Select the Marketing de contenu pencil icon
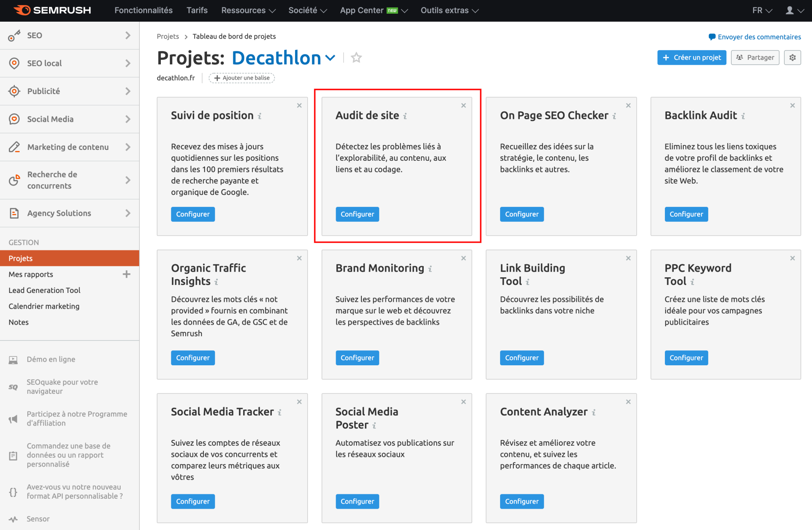Image resolution: width=812 pixels, height=530 pixels. click(14, 147)
